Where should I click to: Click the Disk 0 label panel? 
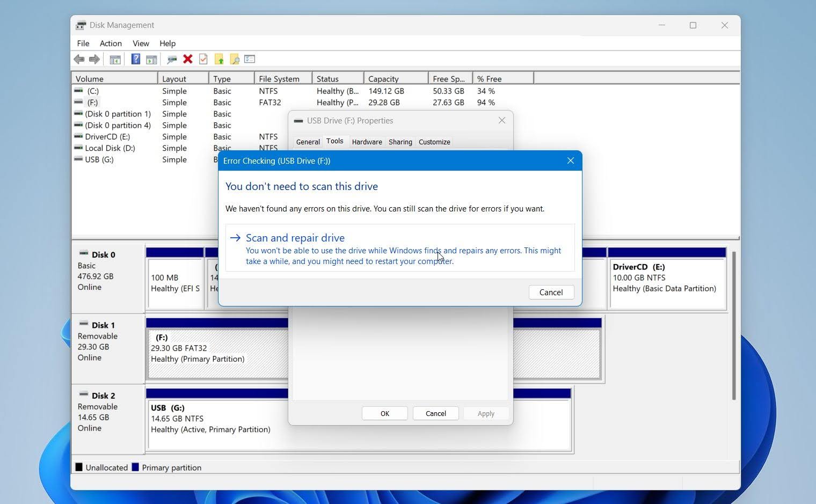click(108, 278)
